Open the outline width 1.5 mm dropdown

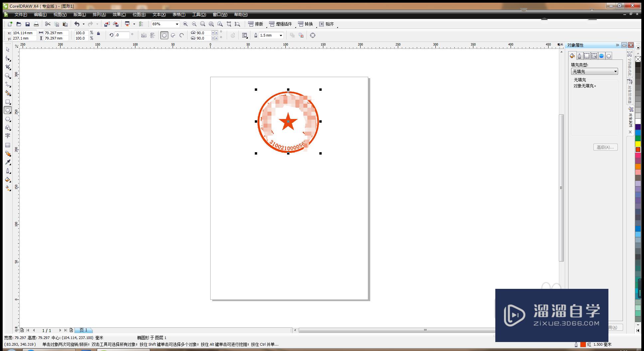coord(281,35)
